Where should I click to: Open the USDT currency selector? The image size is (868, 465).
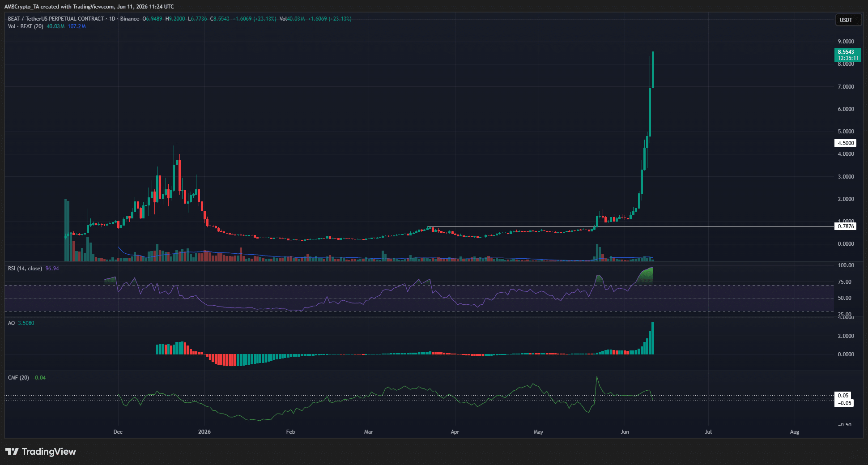click(x=848, y=20)
